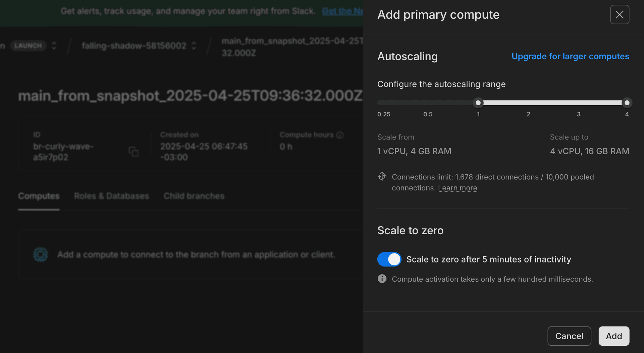This screenshot has width=644, height=353.
Task: Close the Add primary compute dialog
Action: coord(620,14)
